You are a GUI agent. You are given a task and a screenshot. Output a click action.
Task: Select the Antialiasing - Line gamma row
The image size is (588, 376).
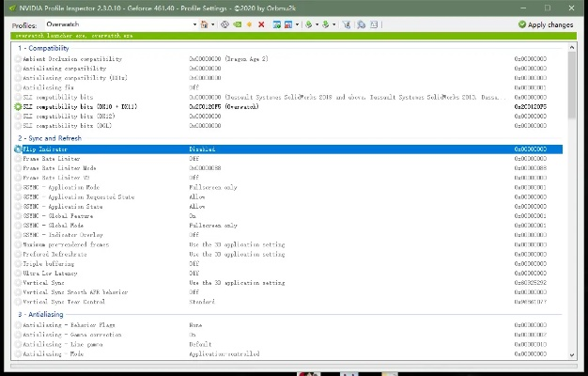(x=288, y=344)
